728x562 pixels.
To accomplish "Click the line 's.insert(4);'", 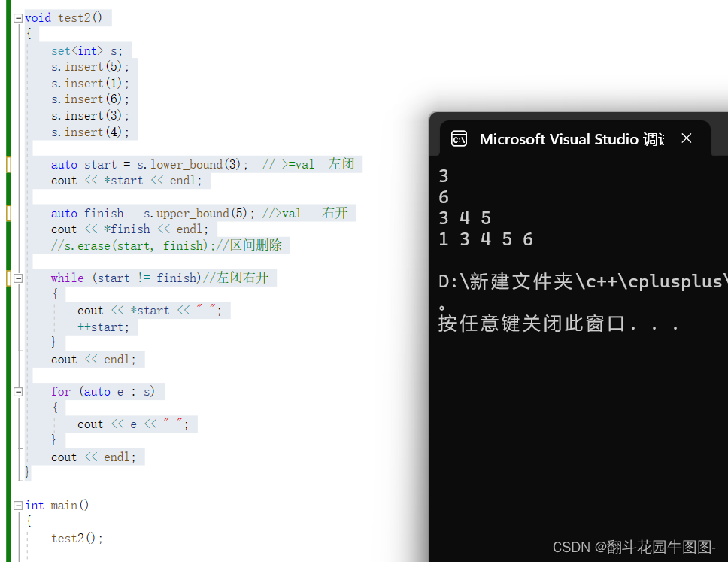I will point(90,132).
